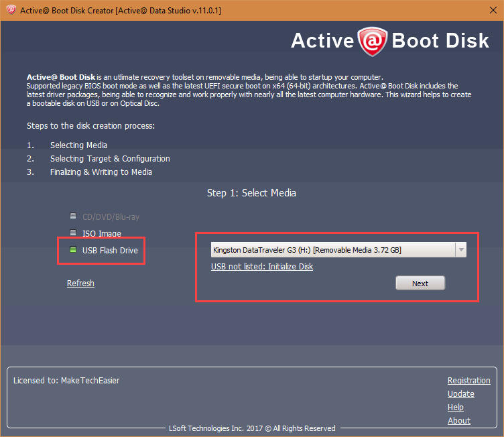Image resolution: width=504 pixels, height=437 pixels.
Task: Click the LSoft Technologies copyright text
Action: (252, 428)
